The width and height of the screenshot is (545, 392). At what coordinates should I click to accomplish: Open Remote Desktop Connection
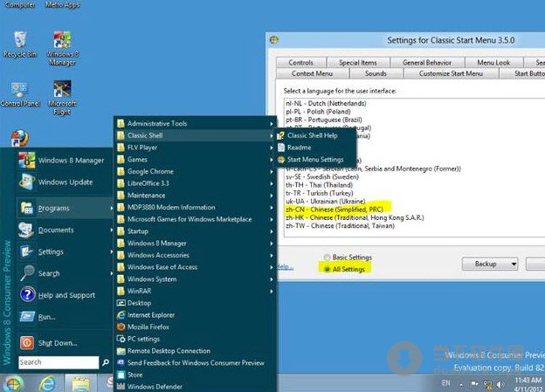(195, 351)
